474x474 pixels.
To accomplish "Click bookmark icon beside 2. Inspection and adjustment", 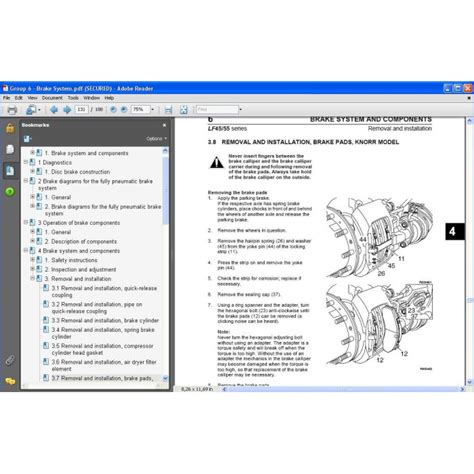I will point(39,269).
